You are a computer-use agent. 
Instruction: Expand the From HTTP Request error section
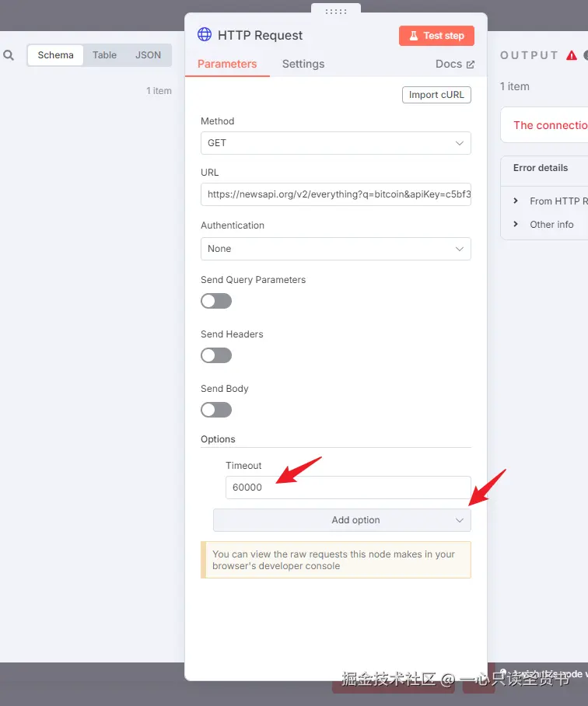pos(551,201)
